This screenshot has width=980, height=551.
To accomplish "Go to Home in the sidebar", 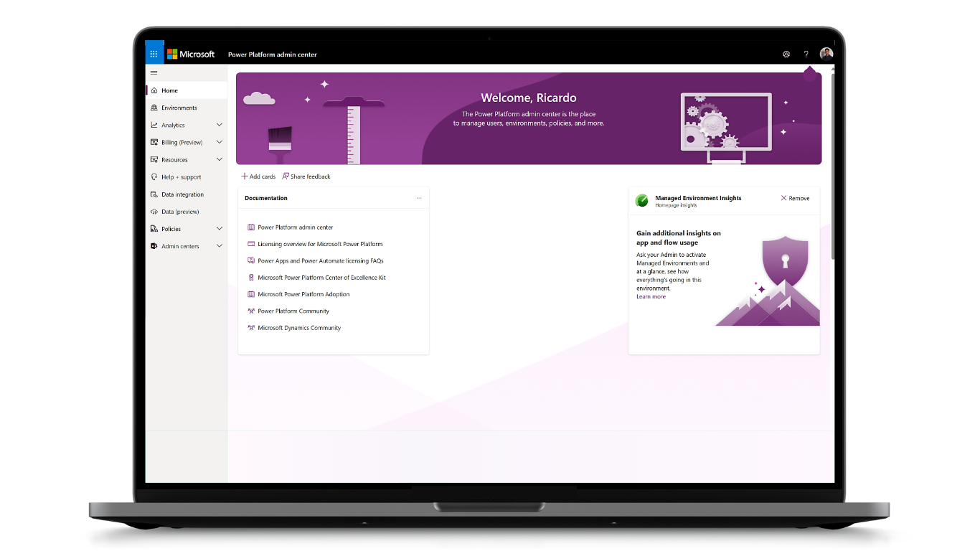I will (187, 90).
